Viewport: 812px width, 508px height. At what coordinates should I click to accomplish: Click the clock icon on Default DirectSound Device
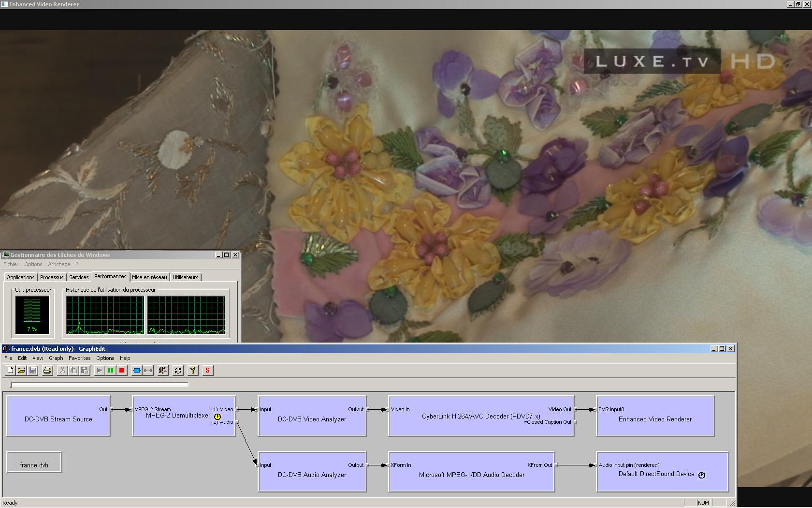click(x=702, y=475)
